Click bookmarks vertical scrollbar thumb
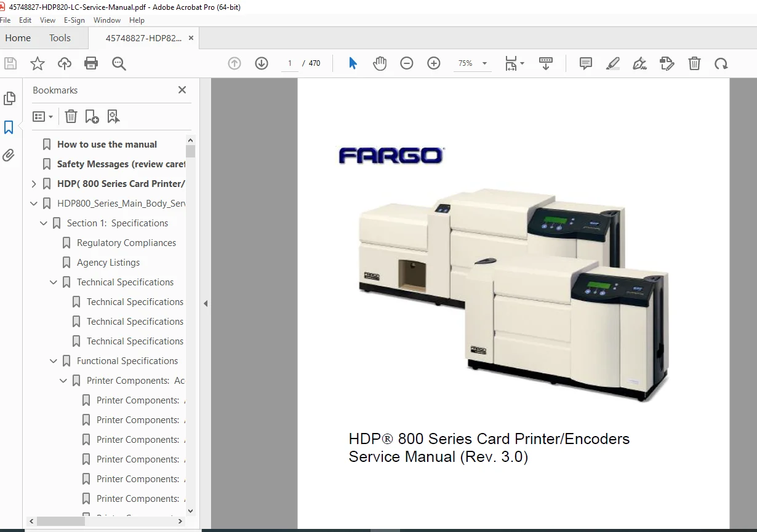The height and width of the screenshot is (532, 757). (x=190, y=151)
